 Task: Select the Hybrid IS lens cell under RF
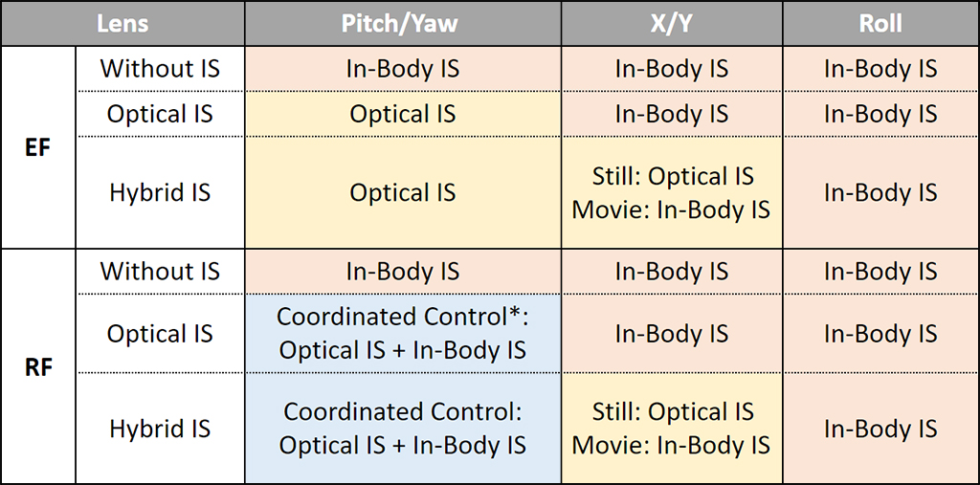160,429
